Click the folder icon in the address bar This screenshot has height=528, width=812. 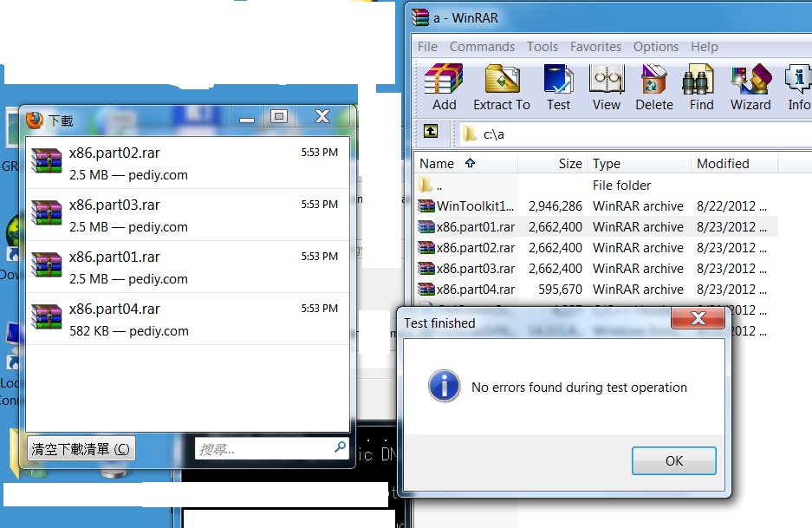469,134
